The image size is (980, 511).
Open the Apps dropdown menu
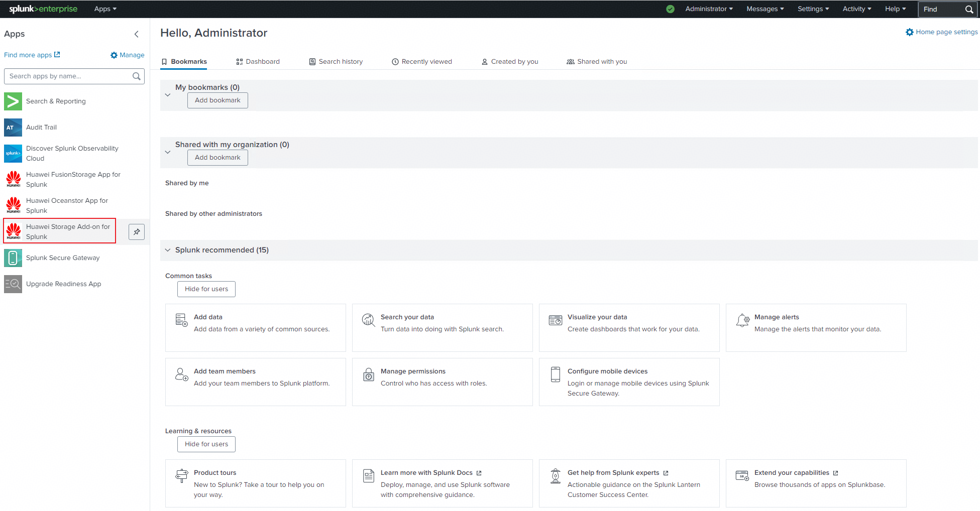pyautogui.click(x=105, y=9)
